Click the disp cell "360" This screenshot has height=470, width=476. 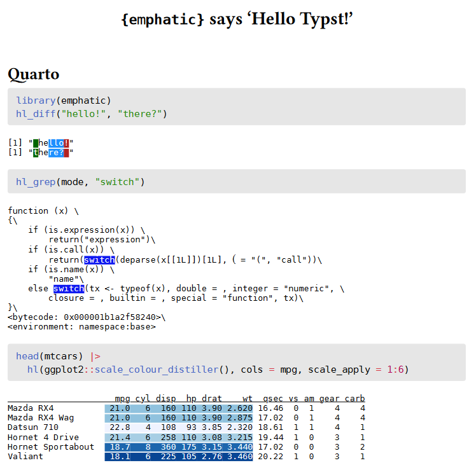(x=168, y=446)
